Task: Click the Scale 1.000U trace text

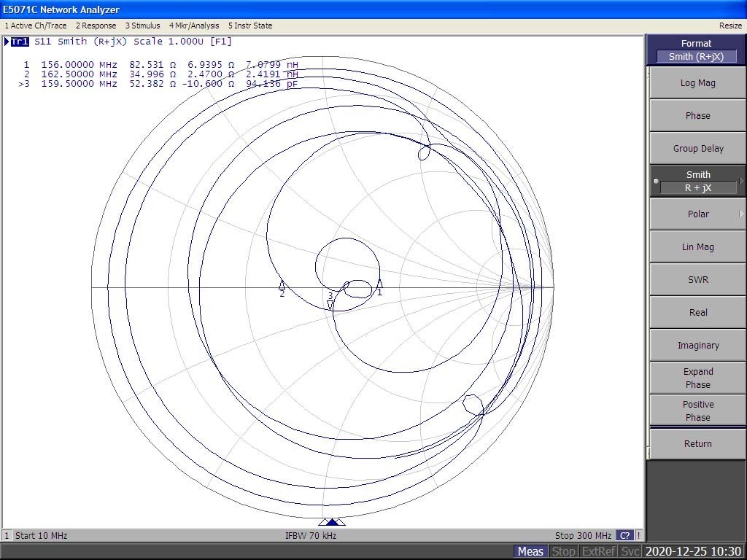Action: (169, 42)
